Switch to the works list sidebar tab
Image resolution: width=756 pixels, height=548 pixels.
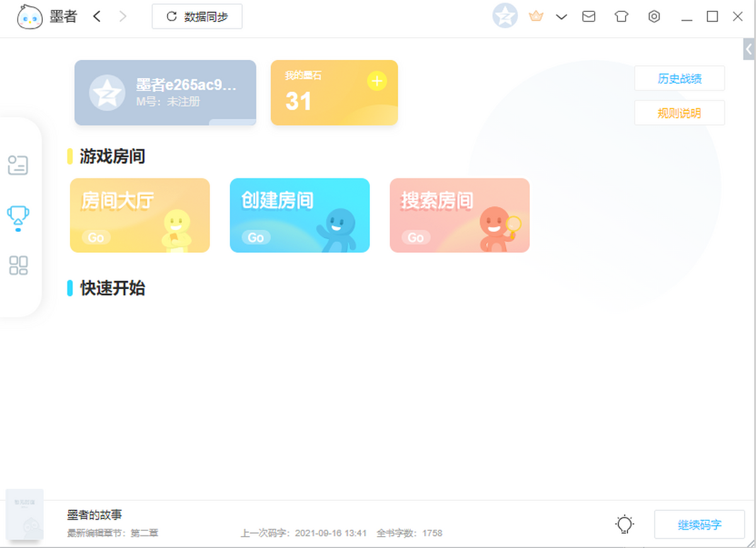coord(18,165)
